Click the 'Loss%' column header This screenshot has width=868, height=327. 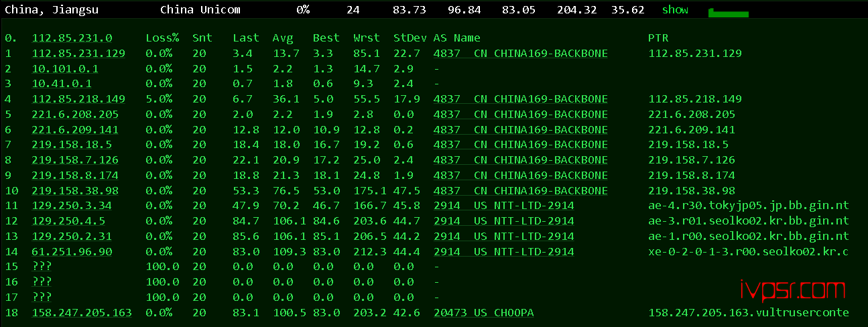tap(162, 38)
